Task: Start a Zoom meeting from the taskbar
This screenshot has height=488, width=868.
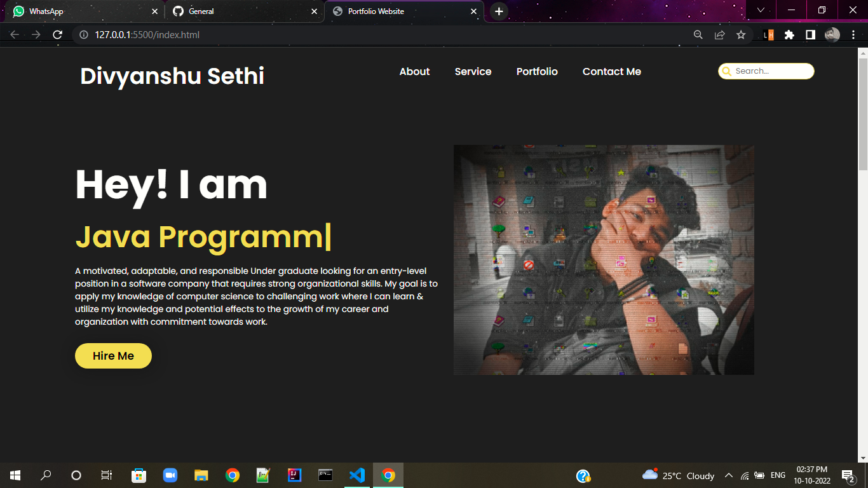Action: [170, 475]
